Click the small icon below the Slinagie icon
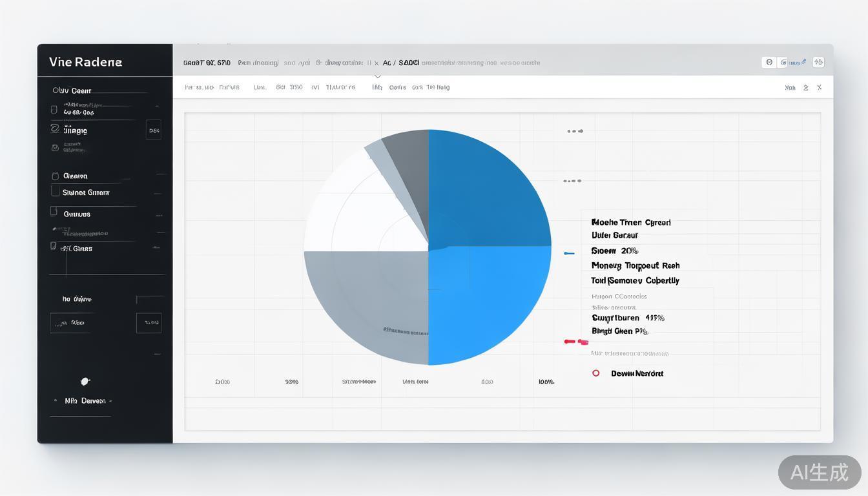 point(55,148)
